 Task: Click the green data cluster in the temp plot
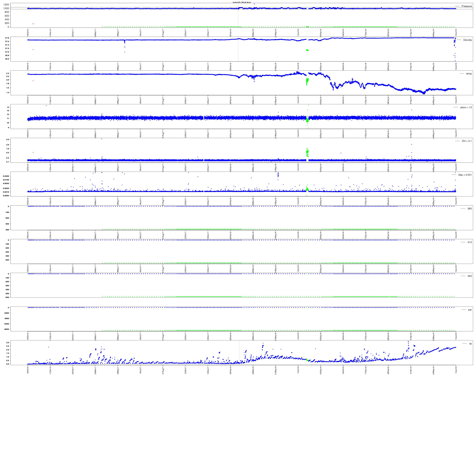[x=307, y=82]
